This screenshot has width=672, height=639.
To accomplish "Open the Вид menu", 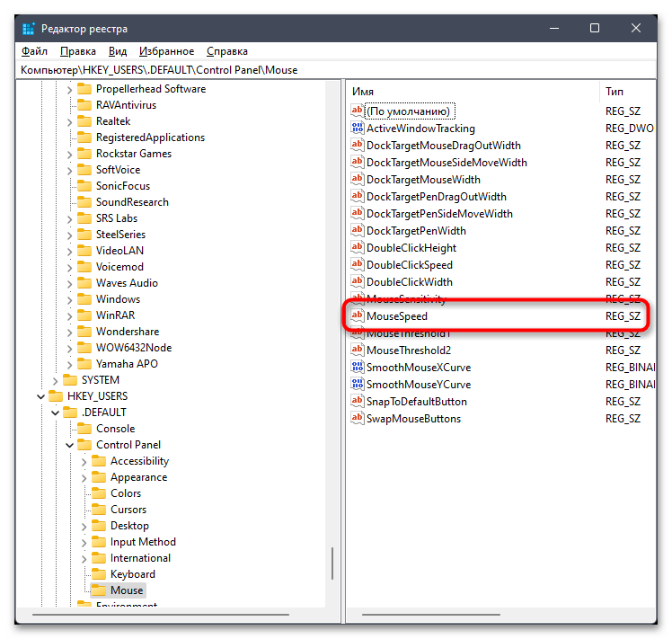I will pyautogui.click(x=118, y=51).
